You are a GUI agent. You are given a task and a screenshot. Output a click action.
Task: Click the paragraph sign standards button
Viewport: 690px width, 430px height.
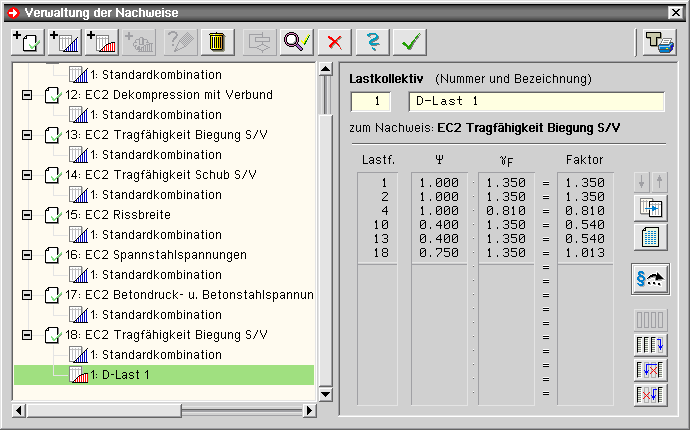(650, 282)
